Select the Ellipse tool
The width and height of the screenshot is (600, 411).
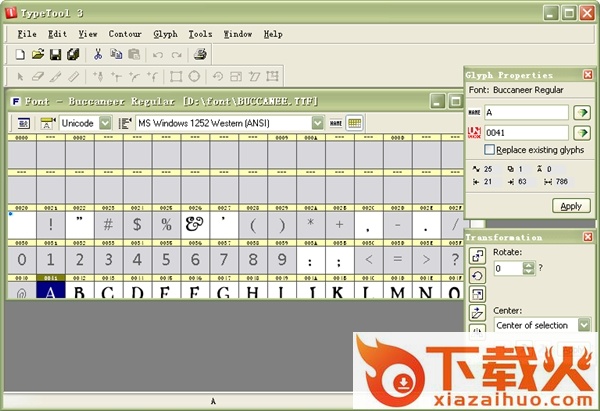pos(194,77)
